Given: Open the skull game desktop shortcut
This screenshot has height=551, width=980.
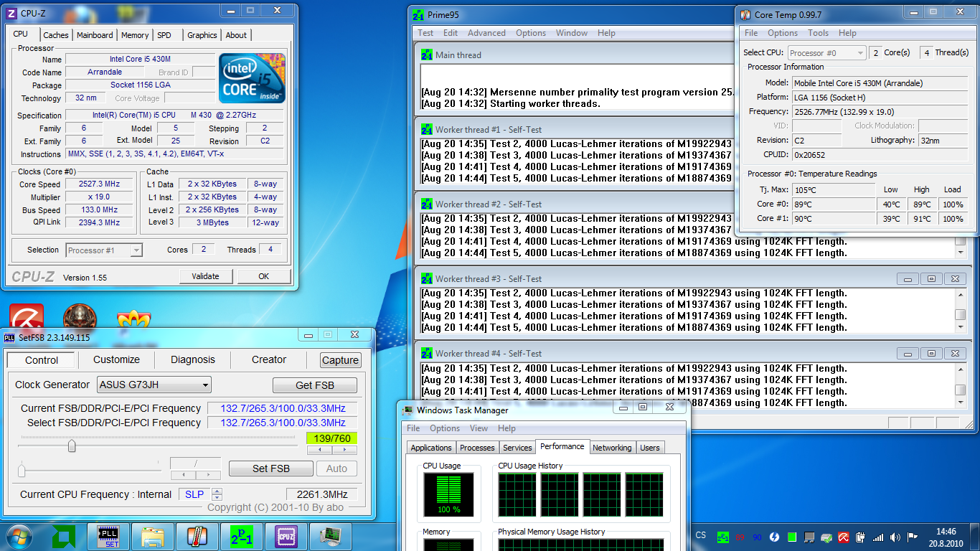Looking at the screenshot, I should (x=80, y=318).
